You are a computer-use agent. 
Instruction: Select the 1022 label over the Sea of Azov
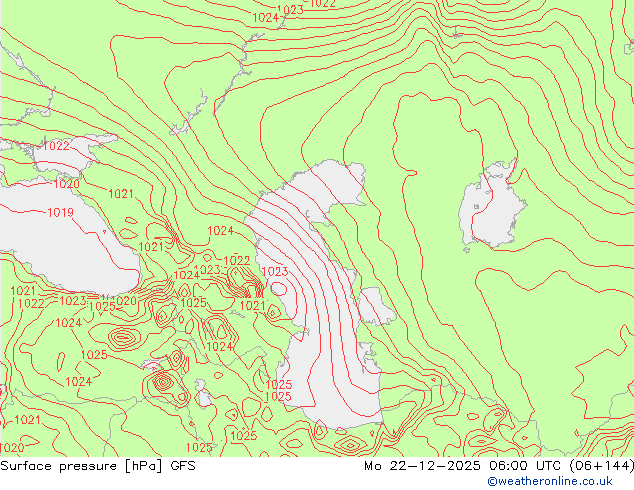pos(56,146)
